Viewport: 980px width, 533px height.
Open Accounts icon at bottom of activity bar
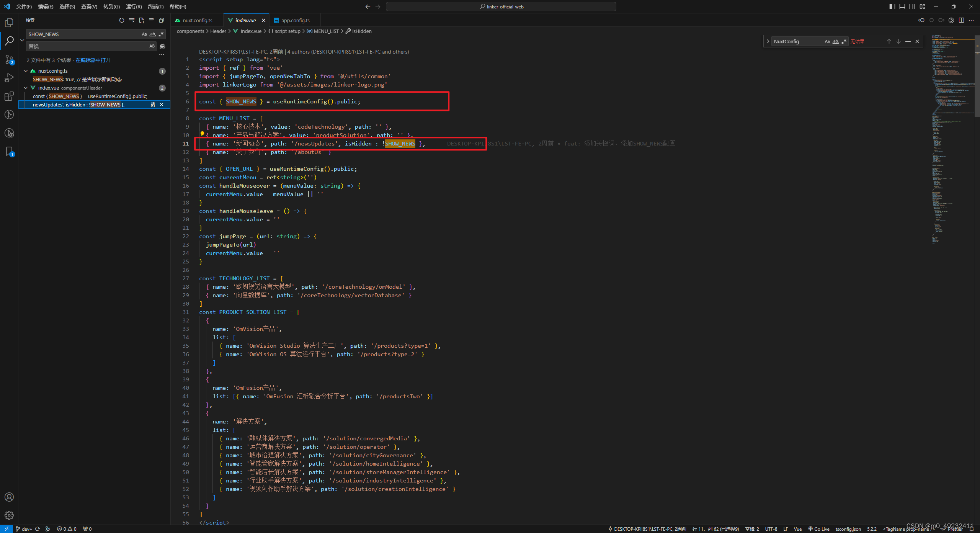point(9,497)
